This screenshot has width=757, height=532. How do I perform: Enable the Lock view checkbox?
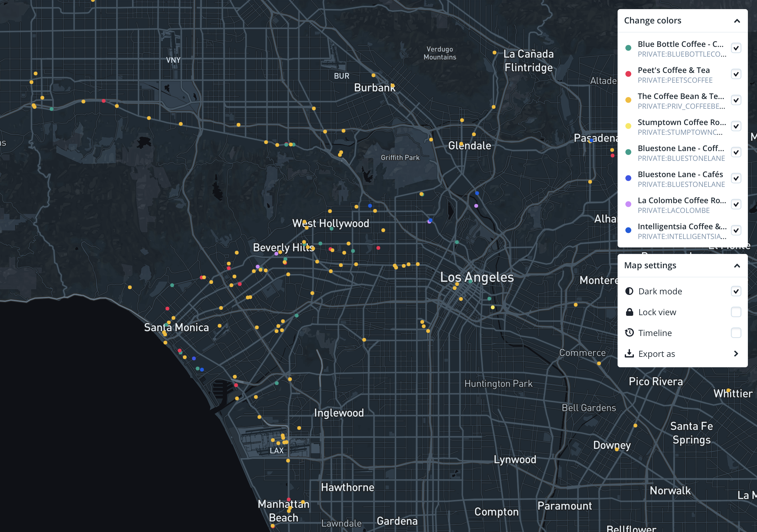tap(736, 312)
